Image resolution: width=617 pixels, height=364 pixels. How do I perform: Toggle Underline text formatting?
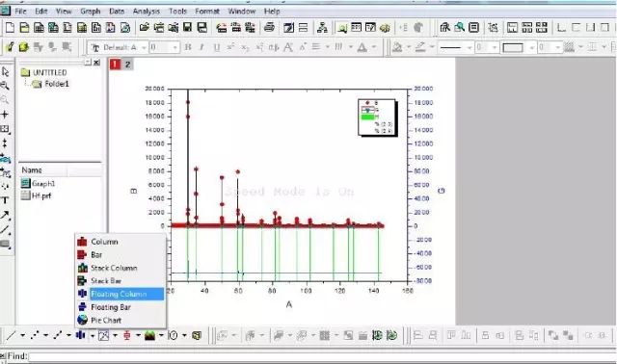pos(216,47)
